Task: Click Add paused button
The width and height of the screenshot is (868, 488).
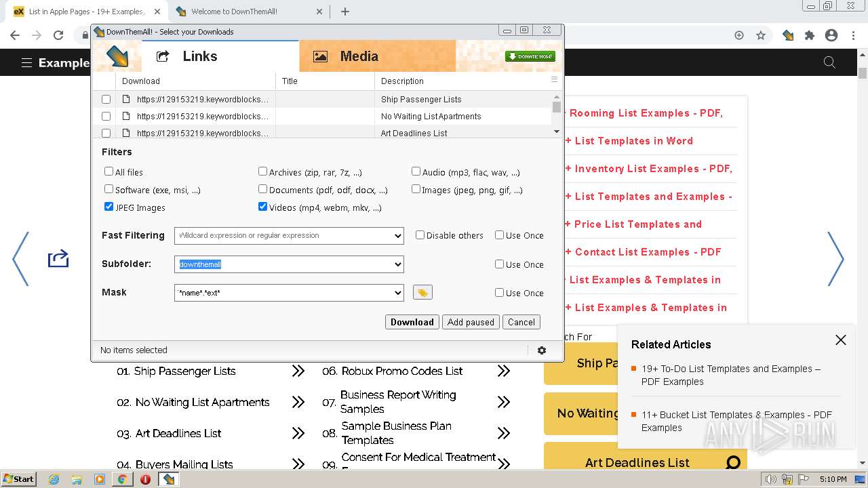Action: pos(471,322)
